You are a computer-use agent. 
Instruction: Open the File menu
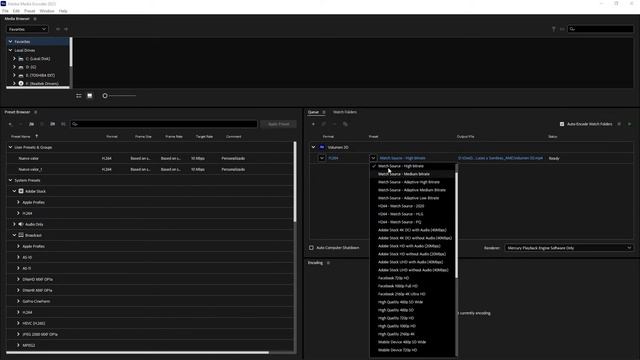pyautogui.click(x=5, y=11)
